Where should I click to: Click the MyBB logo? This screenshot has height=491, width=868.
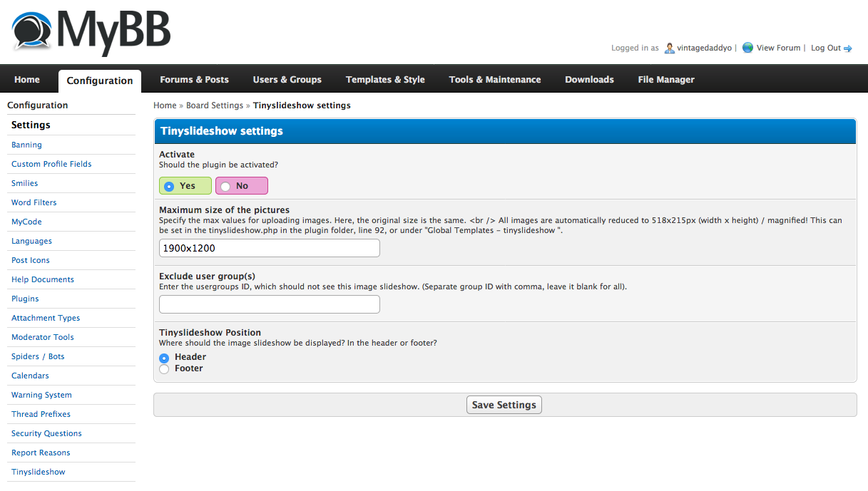91,33
